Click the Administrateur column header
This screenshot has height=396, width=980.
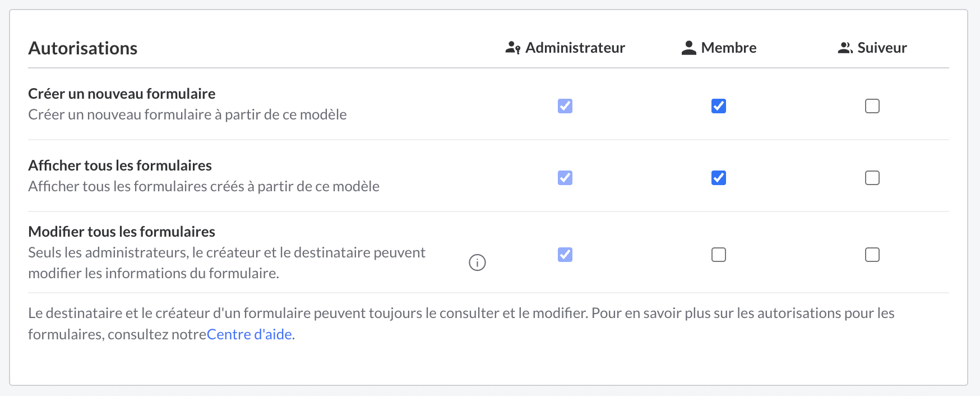click(x=575, y=48)
